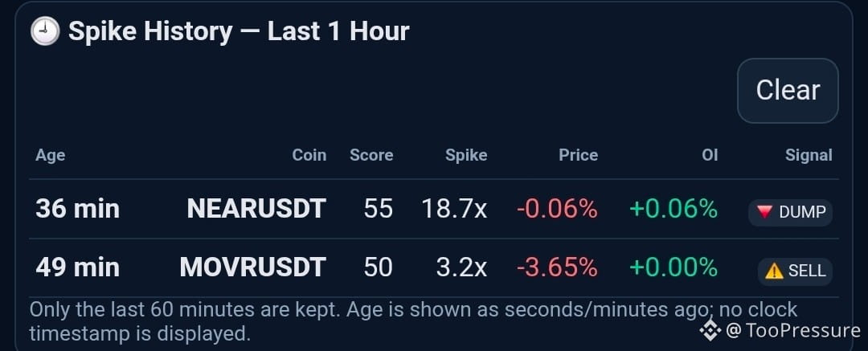The width and height of the screenshot is (868, 351).
Task: Sort by the Price column header
Action: (578, 155)
